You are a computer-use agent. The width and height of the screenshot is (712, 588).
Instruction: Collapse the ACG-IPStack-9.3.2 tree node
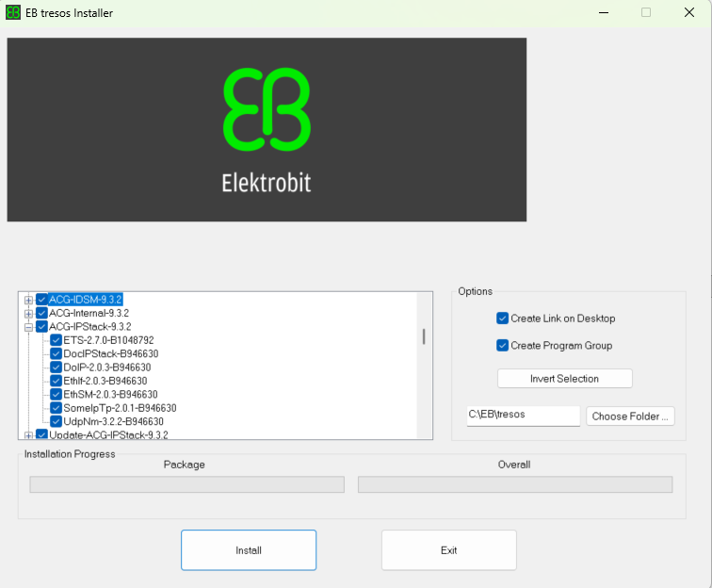click(28, 327)
